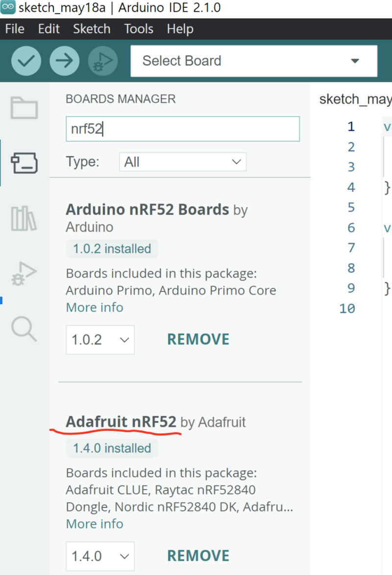Open the Debug panel in the sidebar
This screenshot has height=575, width=392.
tap(24, 274)
